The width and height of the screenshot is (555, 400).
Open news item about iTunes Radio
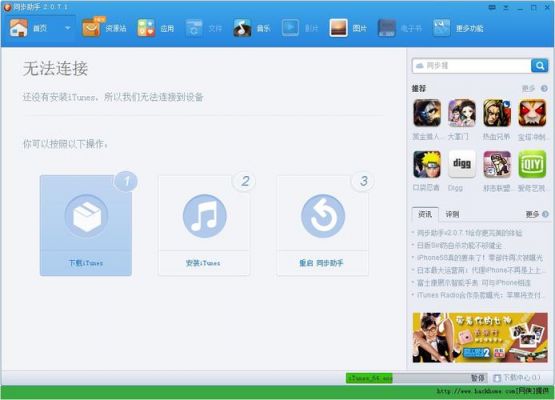480,295
